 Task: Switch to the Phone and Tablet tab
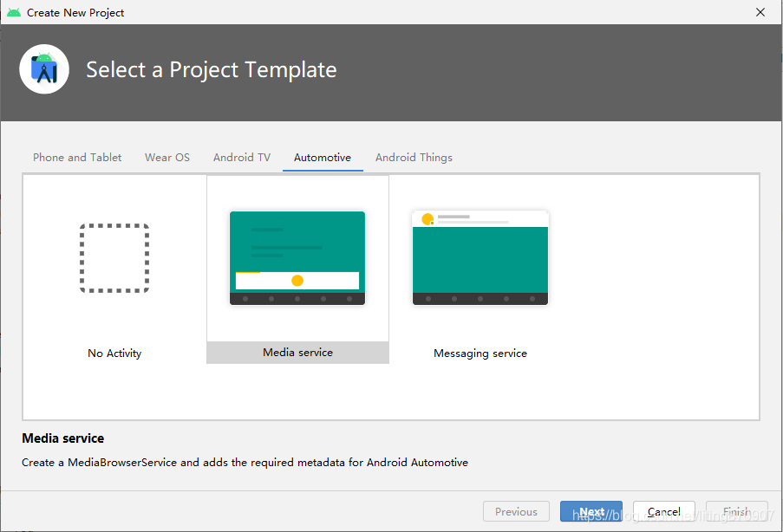tap(77, 157)
